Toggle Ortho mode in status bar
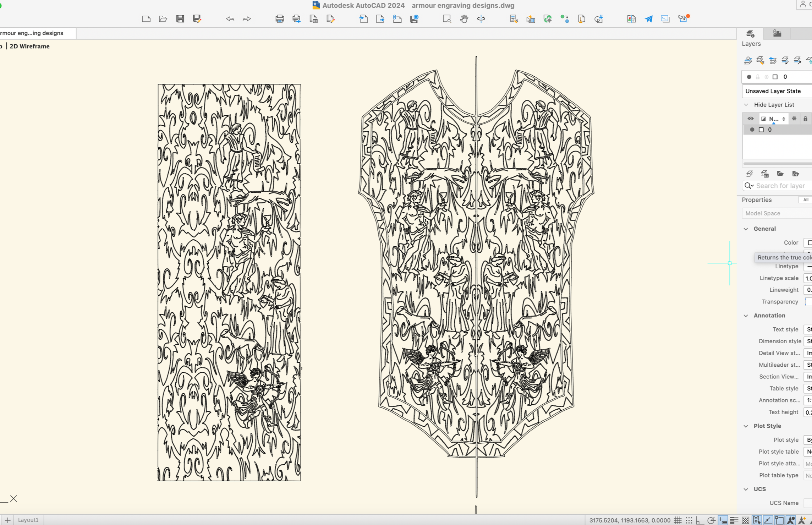The image size is (812, 525). 700,520
